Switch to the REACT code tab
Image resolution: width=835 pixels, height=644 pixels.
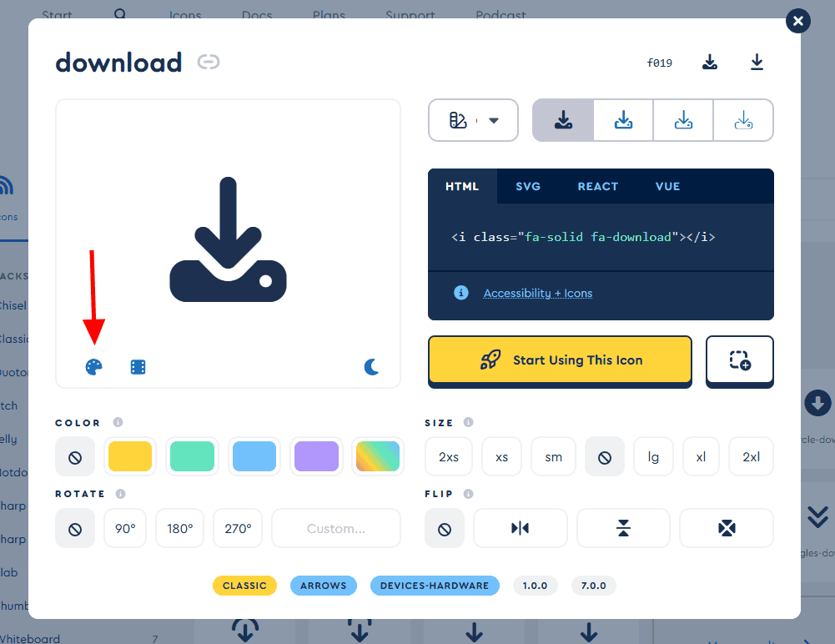tap(598, 186)
